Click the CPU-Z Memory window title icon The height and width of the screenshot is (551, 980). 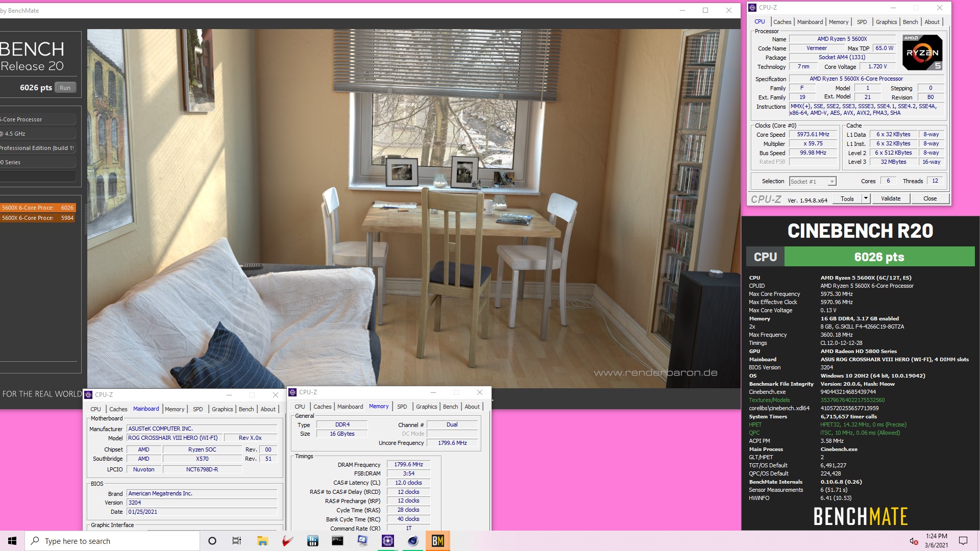click(292, 392)
